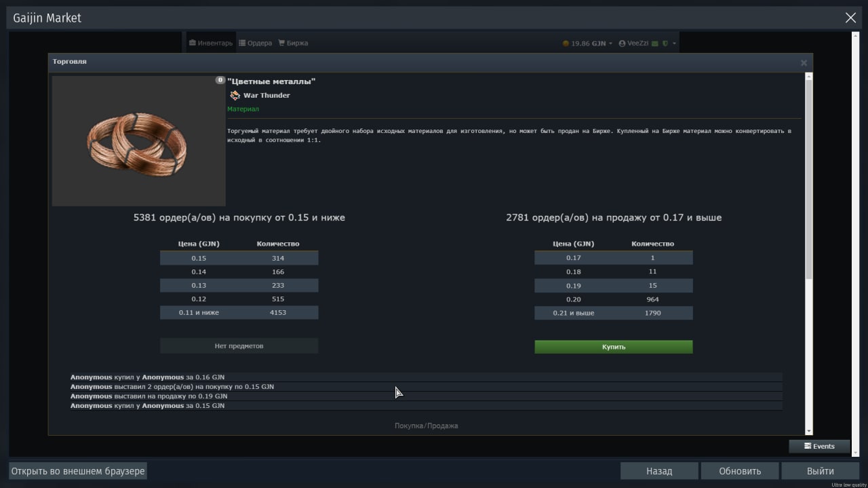Click the user avatar icon beside VeeZzi
The width and height of the screenshot is (868, 488).
(622, 43)
